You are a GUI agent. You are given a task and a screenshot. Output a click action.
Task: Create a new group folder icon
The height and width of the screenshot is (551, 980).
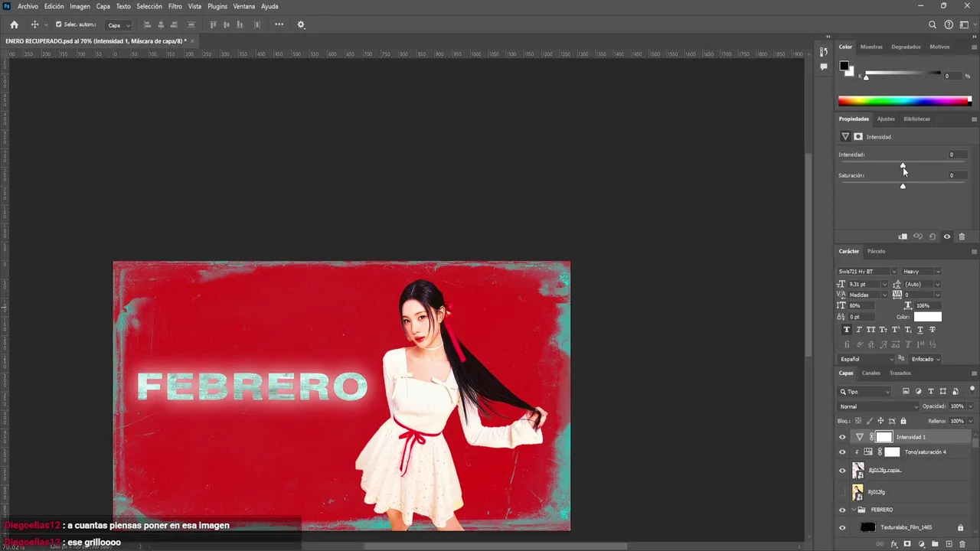[x=935, y=544]
